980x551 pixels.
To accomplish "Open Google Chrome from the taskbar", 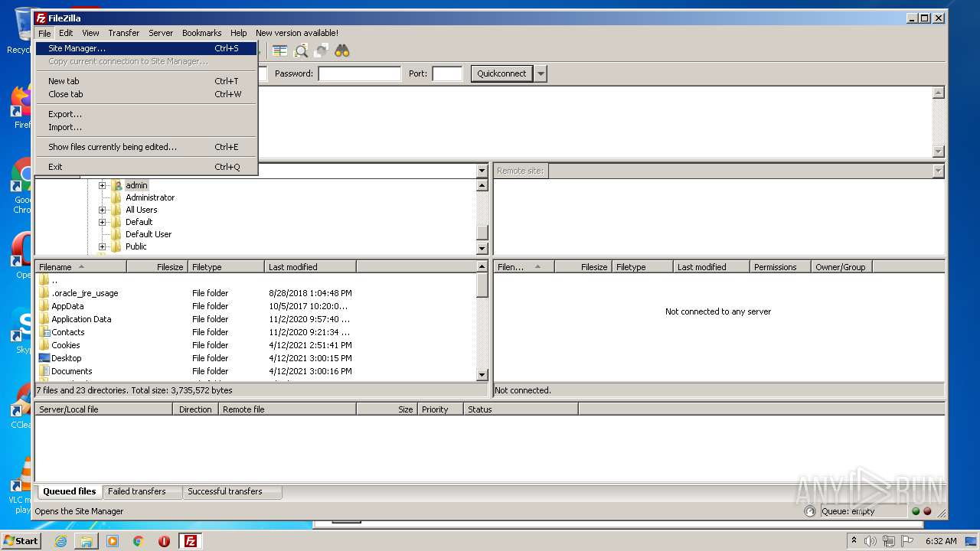I will tap(139, 541).
